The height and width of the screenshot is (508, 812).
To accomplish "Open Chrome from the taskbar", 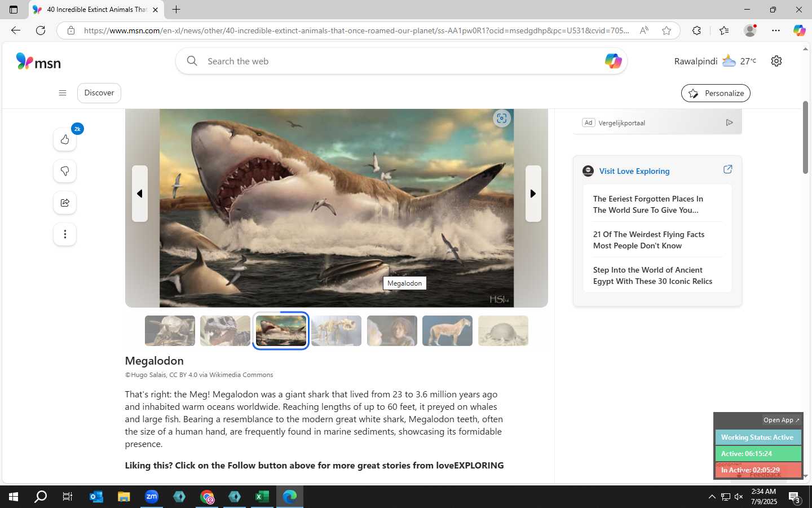I will pyautogui.click(x=207, y=497).
